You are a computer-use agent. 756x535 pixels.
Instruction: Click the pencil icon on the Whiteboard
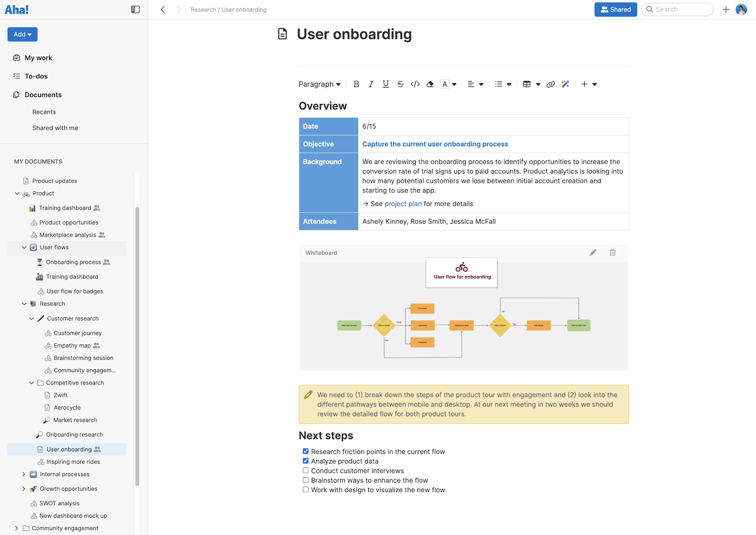coord(593,253)
